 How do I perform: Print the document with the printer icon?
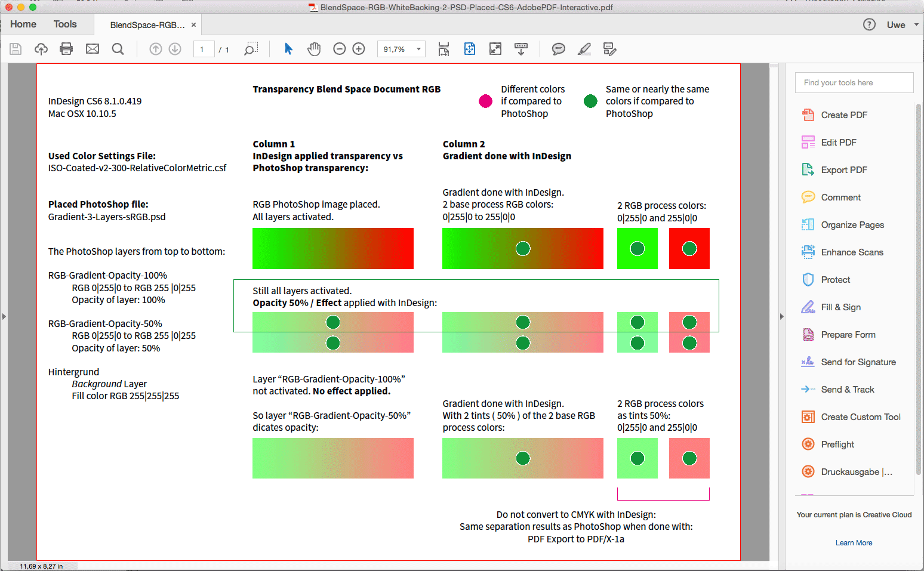[66, 49]
